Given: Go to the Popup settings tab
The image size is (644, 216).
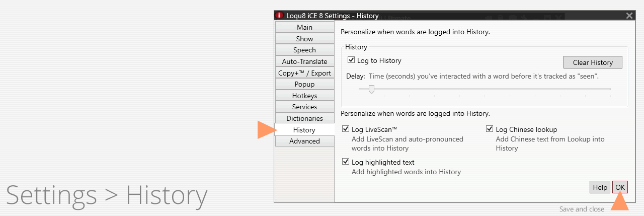Looking at the screenshot, I should (x=304, y=84).
